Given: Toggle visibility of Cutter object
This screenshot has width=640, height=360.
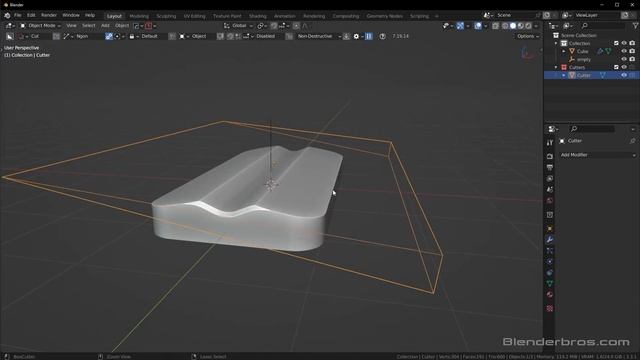Looking at the screenshot, I should click(624, 75).
